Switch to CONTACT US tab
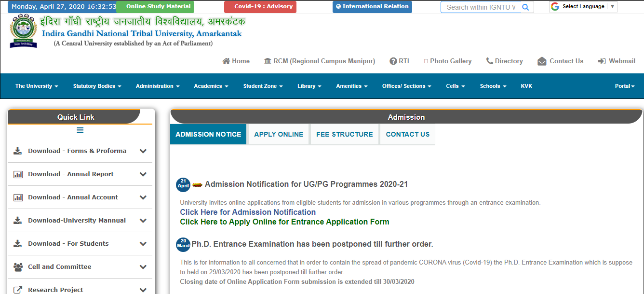Screen dimensions: 644x294 click(x=408, y=134)
